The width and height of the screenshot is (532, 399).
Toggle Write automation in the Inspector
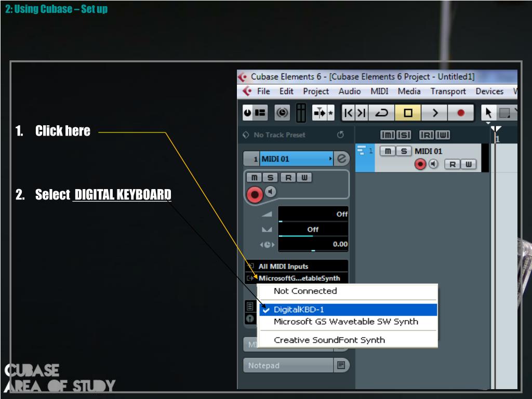click(304, 178)
